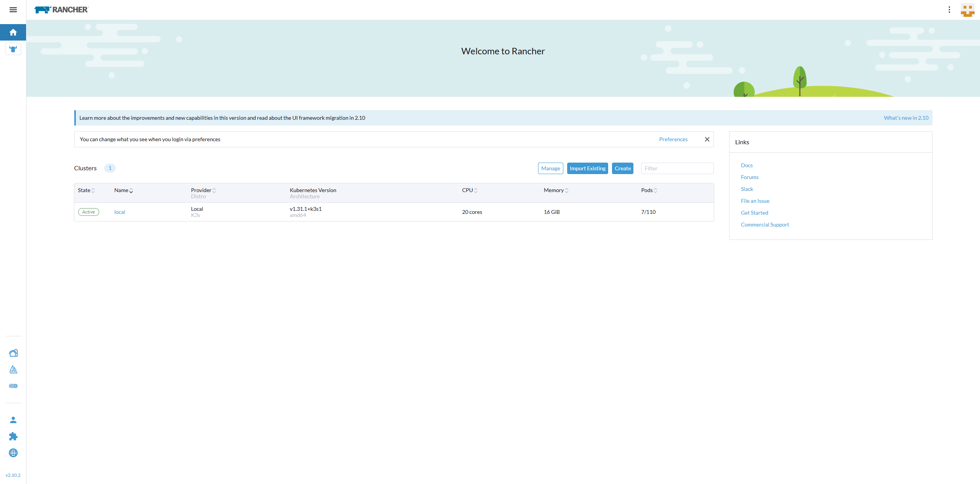
Task: Open the Preferences link
Action: click(x=673, y=139)
